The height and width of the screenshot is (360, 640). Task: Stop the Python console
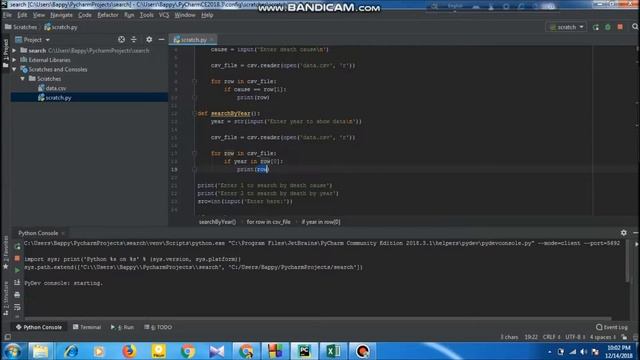[17, 258]
